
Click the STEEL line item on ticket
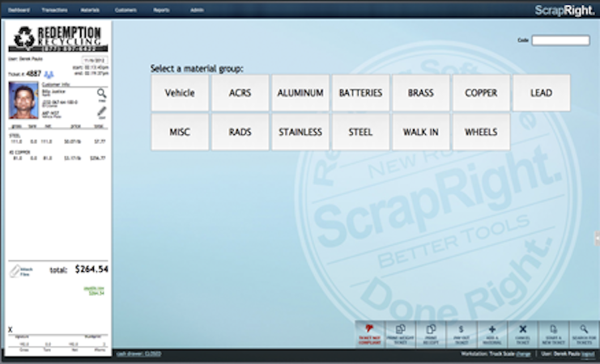click(57, 139)
